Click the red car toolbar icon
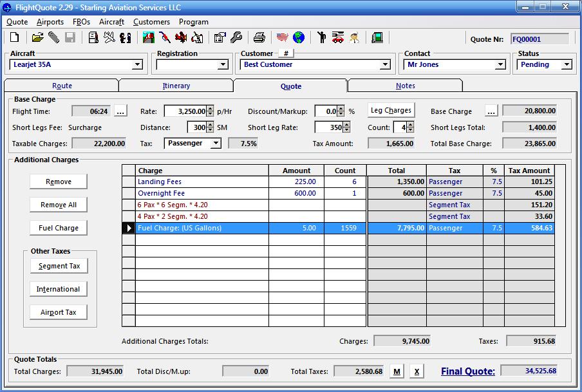This screenshot has width=582, height=392. coord(337,38)
